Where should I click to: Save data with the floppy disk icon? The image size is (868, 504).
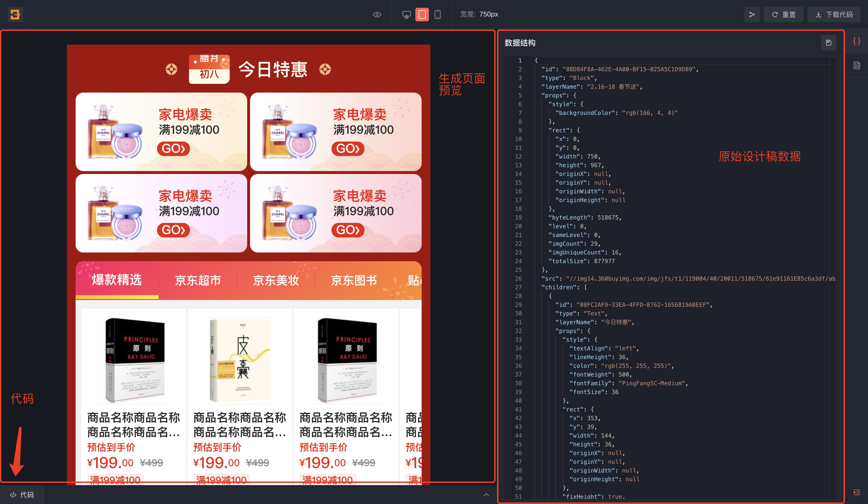[829, 43]
